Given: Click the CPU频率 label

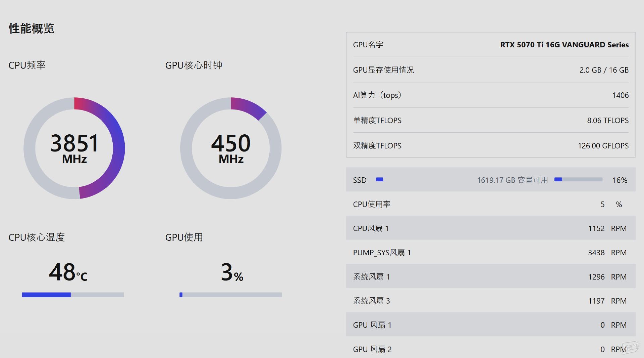Looking at the screenshot, I should pyautogui.click(x=27, y=65).
